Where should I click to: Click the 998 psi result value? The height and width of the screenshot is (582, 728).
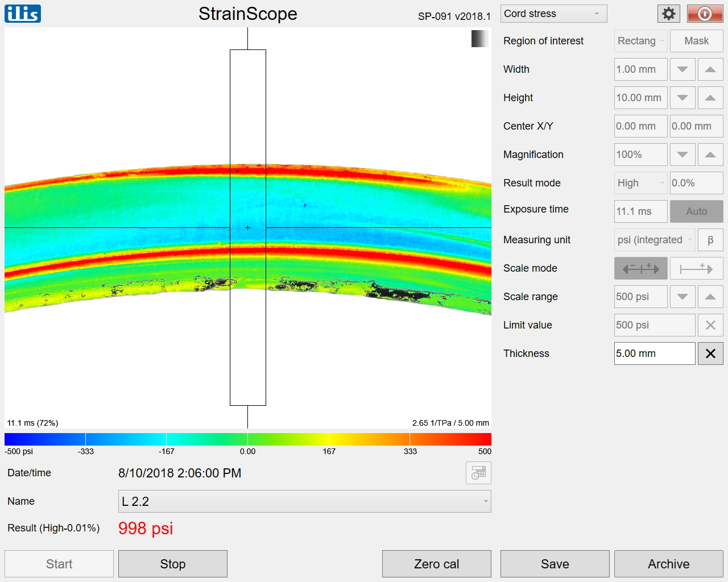pyautogui.click(x=146, y=529)
